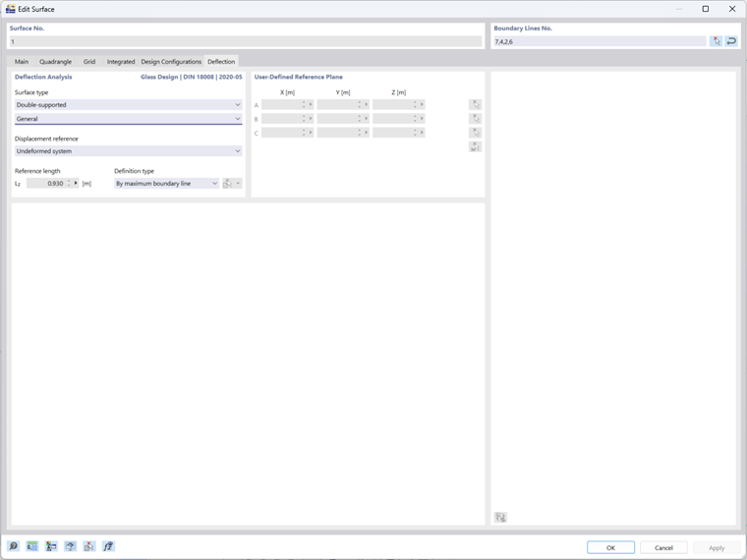The height and width of the screenshot is (560, 747).
Task: Expand Displacement reference Undeformed system dropdown
Action: 128,151
